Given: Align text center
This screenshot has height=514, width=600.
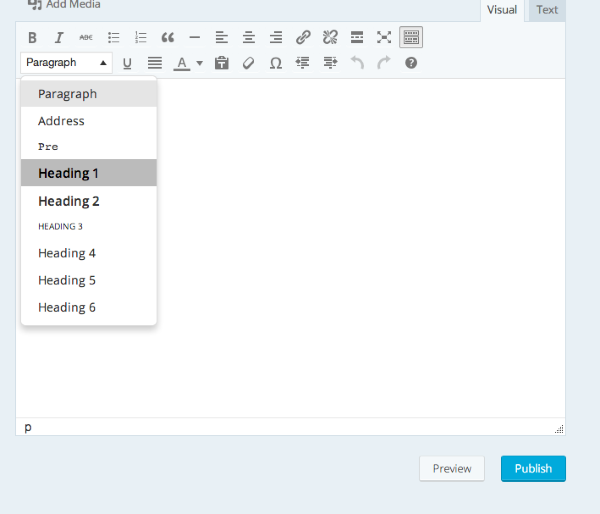Looking at the screenshot, I should click(249, 38).
